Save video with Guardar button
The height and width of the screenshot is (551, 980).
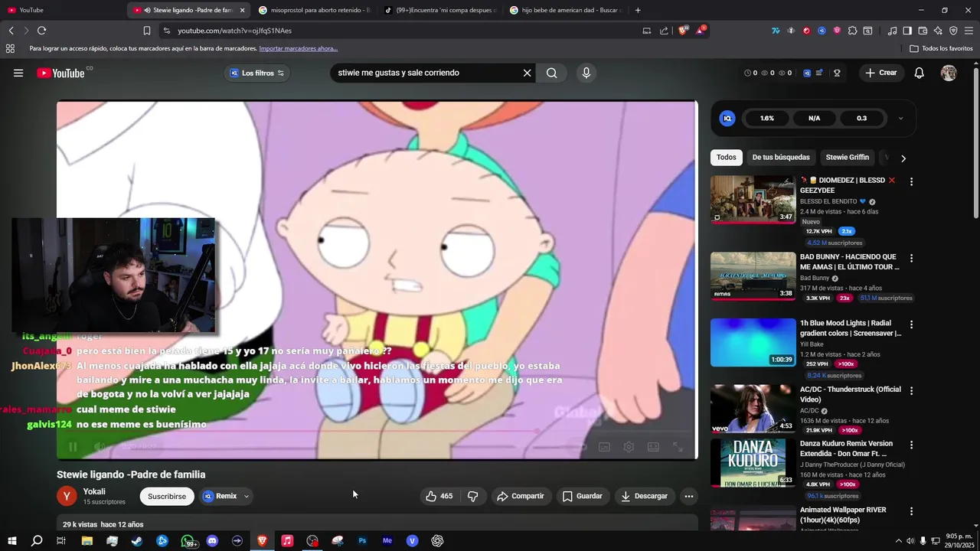coord(582,496)
